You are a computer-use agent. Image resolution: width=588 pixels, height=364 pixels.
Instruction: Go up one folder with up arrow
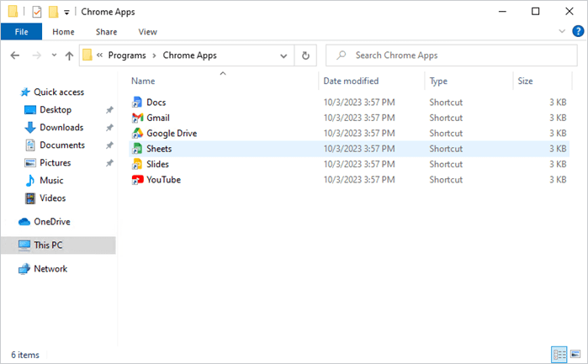[x=69, y=55]
